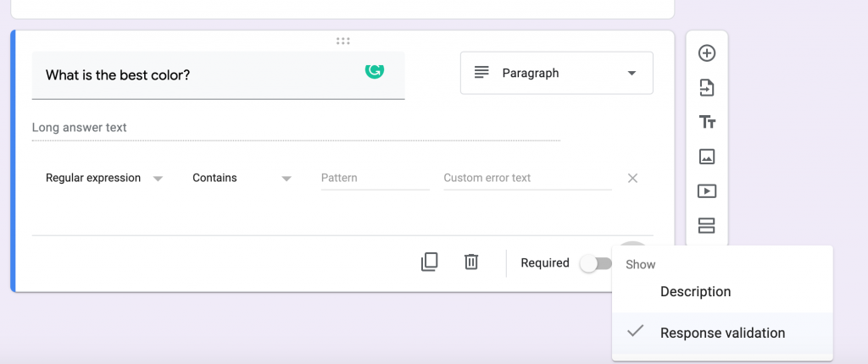Uncheck Response validation in menu
This screenshot has height=364, width=868.
722,333
